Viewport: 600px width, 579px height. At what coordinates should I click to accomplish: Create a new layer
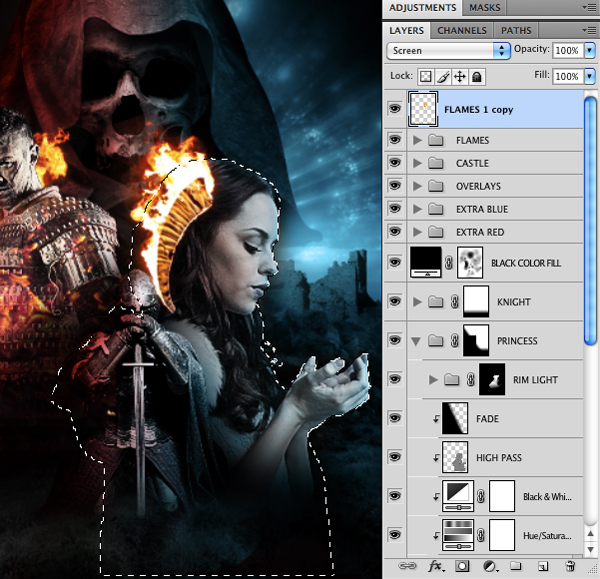tap(542, 566)
